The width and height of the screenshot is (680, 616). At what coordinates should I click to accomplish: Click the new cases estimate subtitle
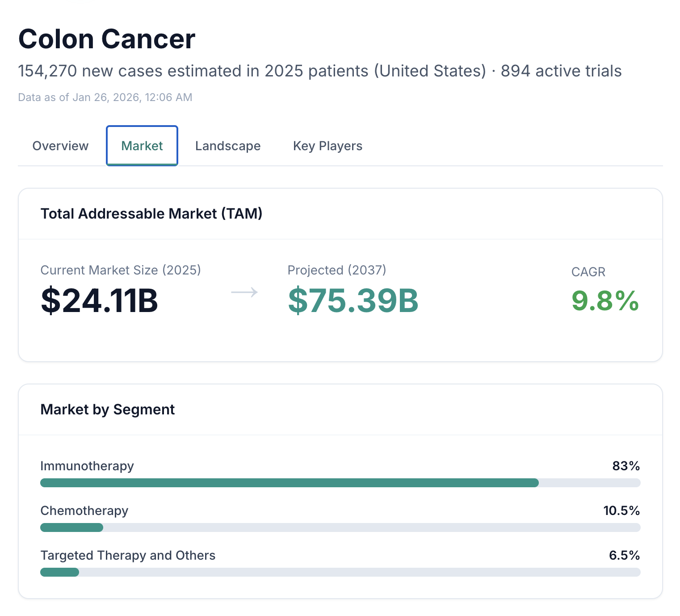(x=319, y=71)
